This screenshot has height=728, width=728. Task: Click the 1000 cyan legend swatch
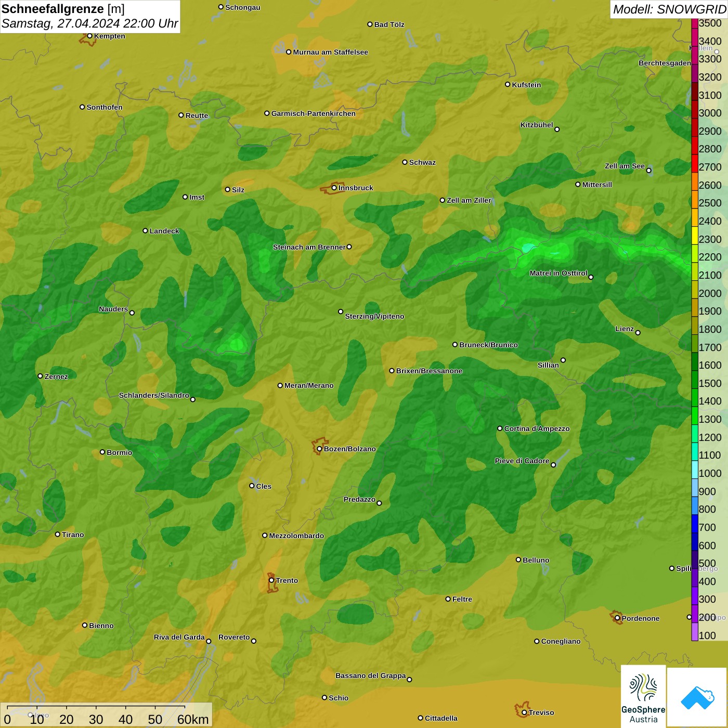tap(694, 470)
